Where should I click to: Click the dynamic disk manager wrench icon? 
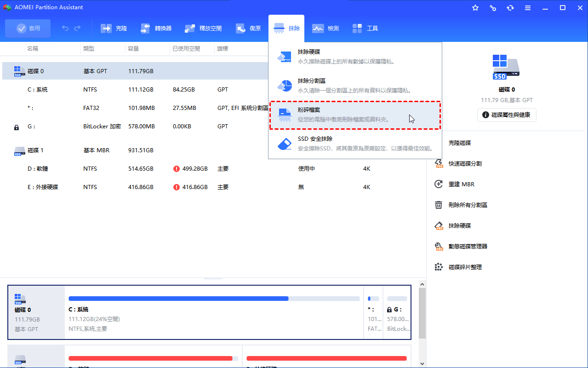pos(439,246)
